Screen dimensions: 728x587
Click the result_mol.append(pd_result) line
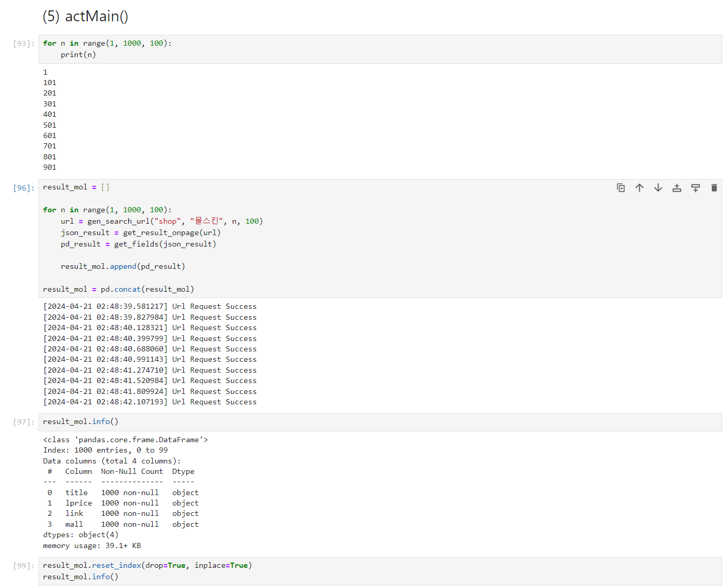point(123,266)
